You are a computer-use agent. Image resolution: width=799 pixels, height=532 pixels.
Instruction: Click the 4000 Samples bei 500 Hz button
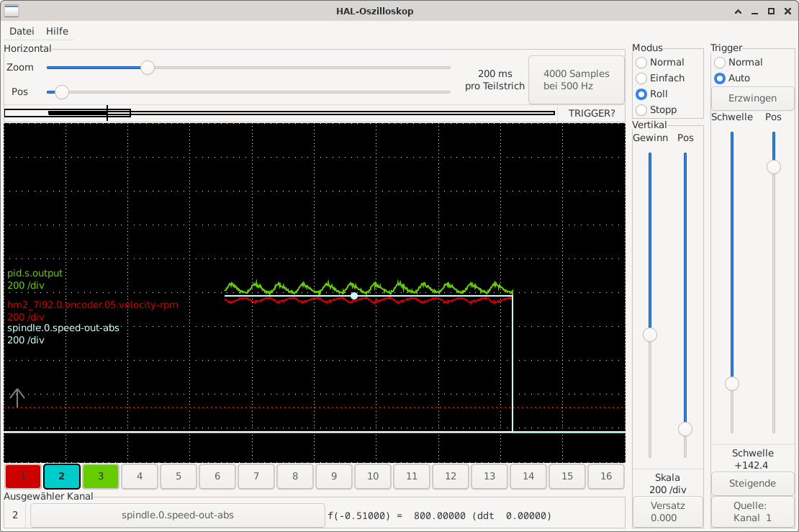pos(577,80)
